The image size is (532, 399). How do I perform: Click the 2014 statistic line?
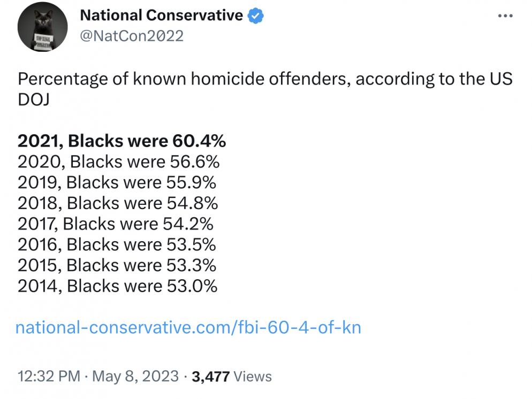coord(117,286)
